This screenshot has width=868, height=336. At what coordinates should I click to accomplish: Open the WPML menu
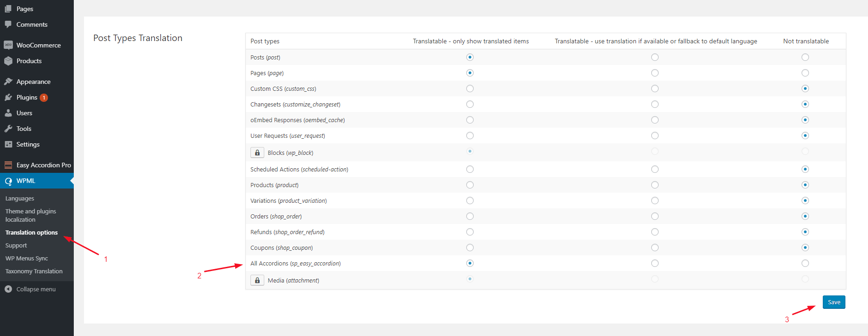point(26,181)
